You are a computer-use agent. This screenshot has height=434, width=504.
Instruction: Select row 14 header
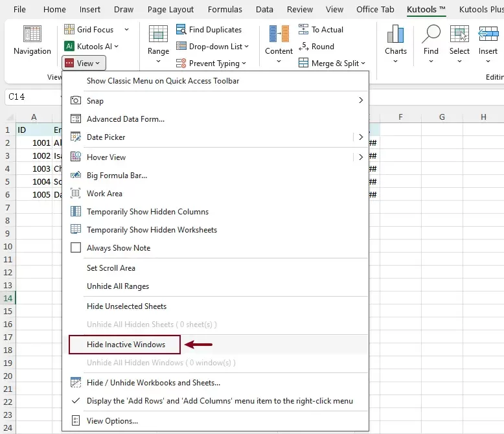point(8,298)
